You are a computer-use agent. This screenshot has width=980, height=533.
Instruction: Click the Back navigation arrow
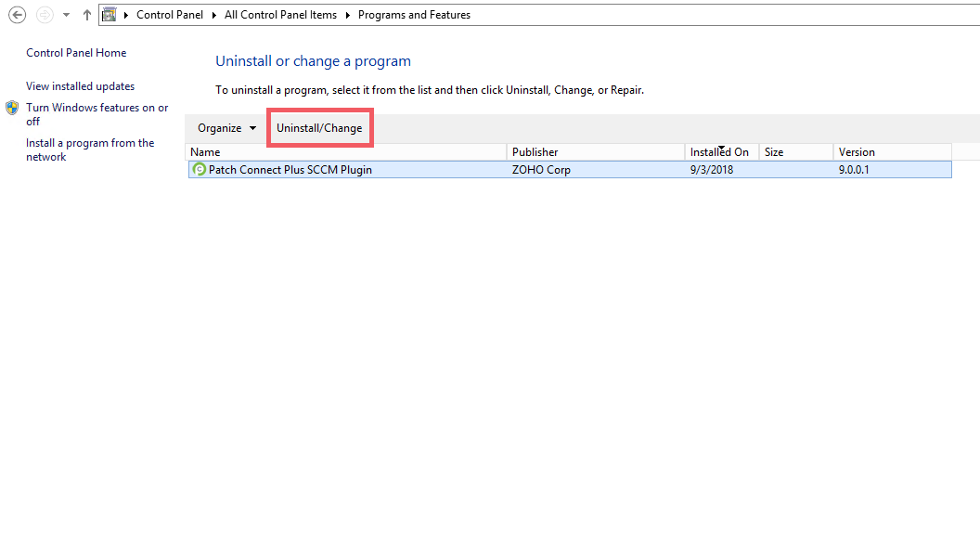point(17,14)
